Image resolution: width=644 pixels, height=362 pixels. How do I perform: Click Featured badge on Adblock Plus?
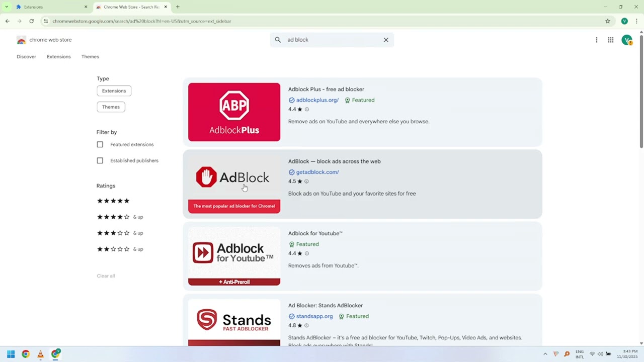click(360, 100)
